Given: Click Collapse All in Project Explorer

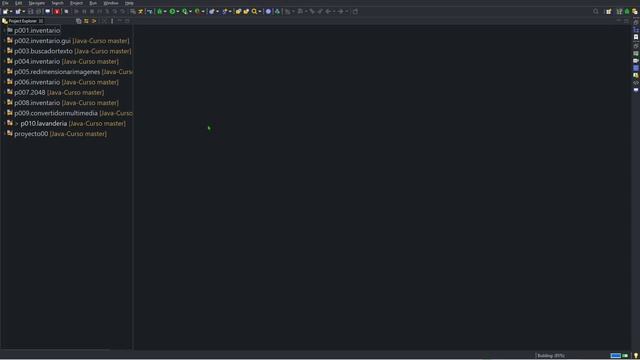Looking at the screenshot, I should [79, 21].
